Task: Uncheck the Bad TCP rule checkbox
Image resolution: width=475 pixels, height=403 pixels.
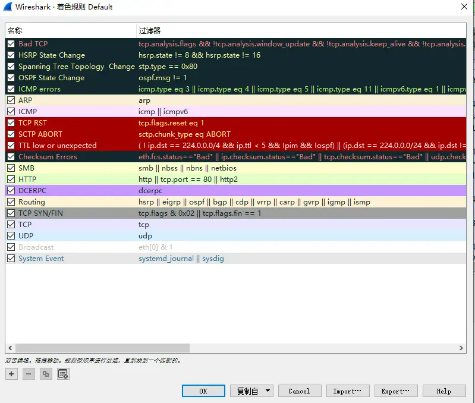Action: [11, 44]
